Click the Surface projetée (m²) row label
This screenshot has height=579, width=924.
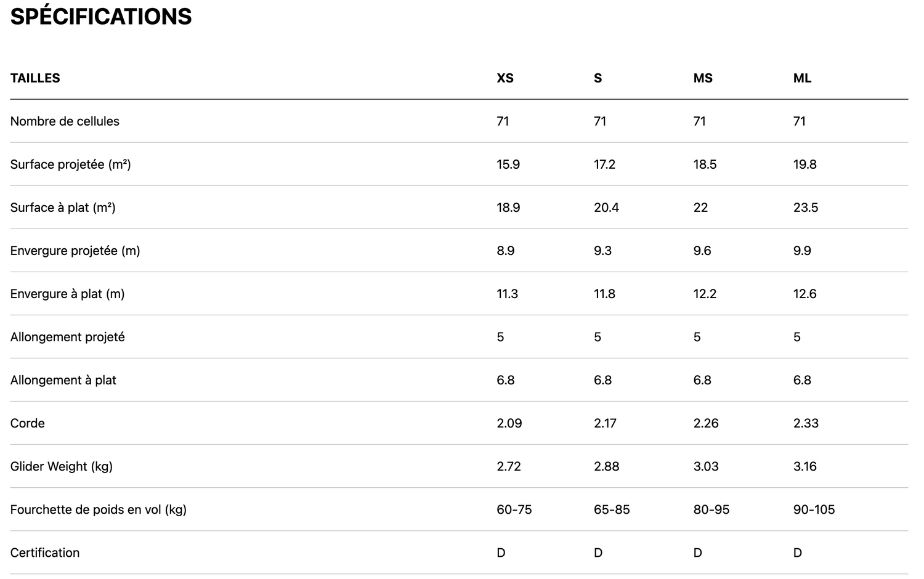[70, 164]
